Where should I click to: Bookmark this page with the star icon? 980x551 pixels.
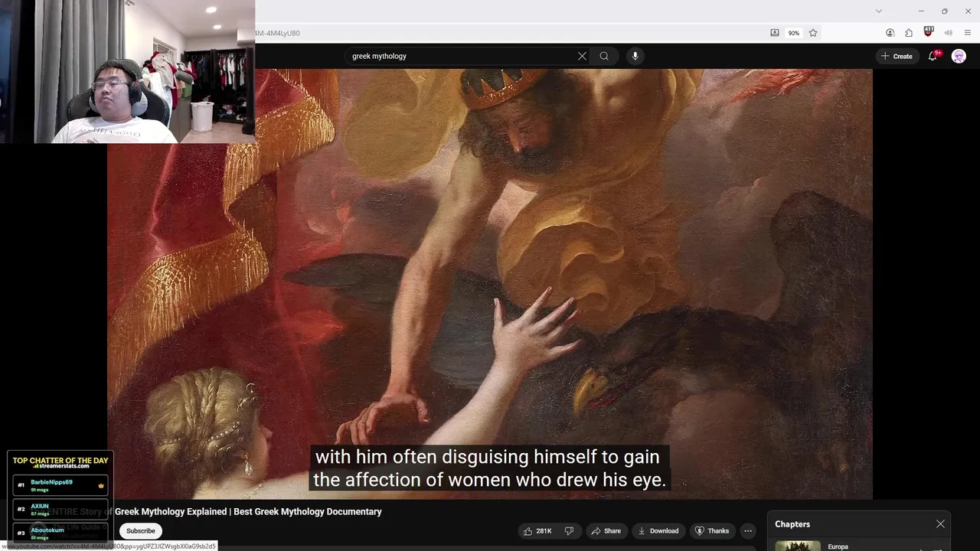pos(813,33)
